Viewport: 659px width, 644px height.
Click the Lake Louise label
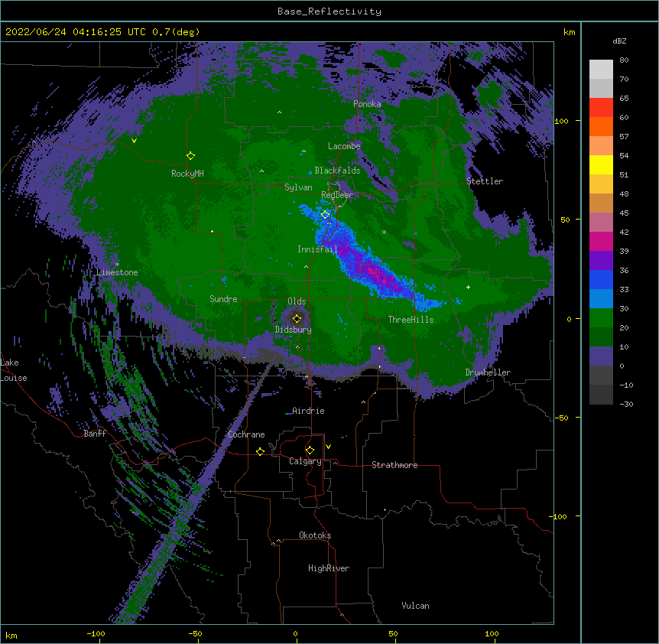[x=14, y=370]
